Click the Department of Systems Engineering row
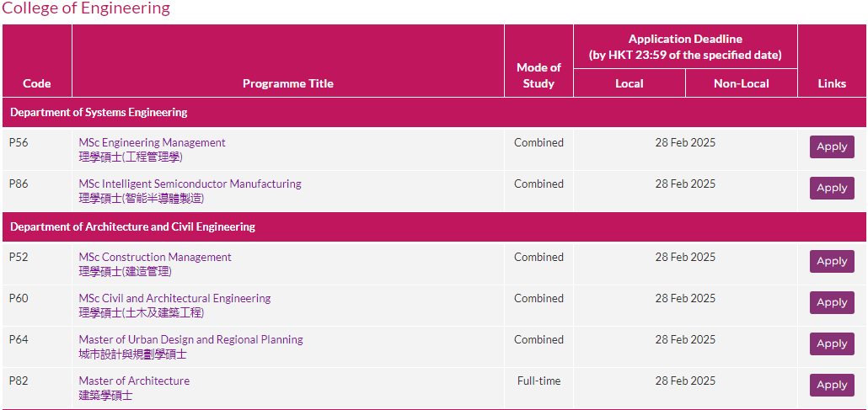The width and height of the screenshot is (868, 410). click(x=434, y=112)
